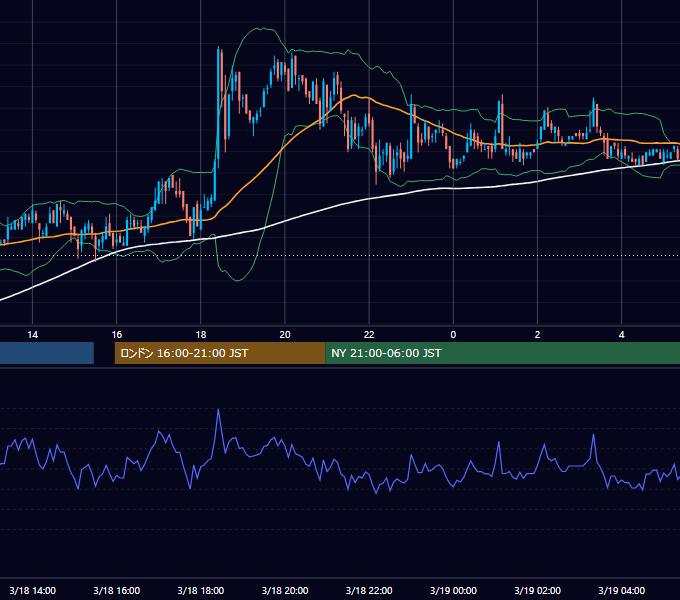Click the 14 hour axis label
Viewport: 680px width, 600px height.
[x=33, y=335]
